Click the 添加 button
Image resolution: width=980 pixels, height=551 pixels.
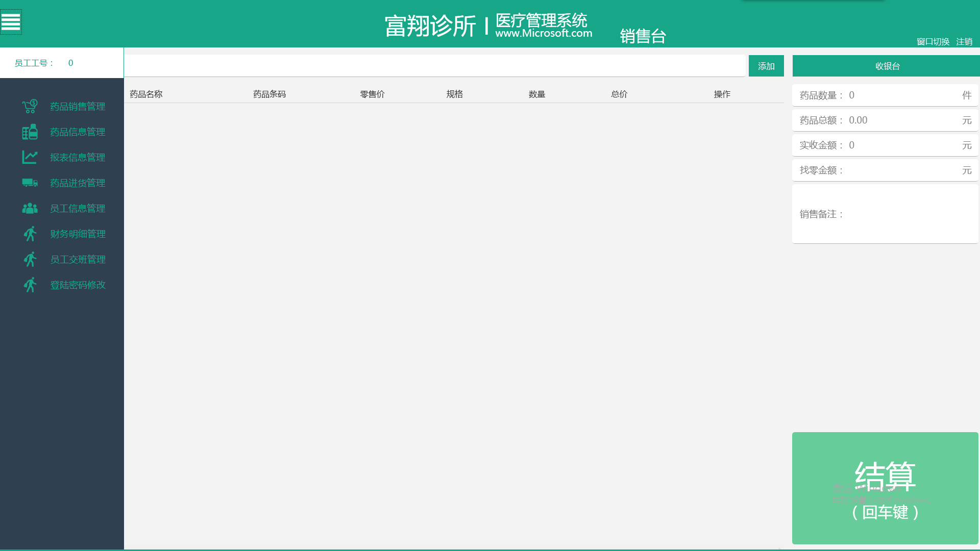[x=766, y=66]
